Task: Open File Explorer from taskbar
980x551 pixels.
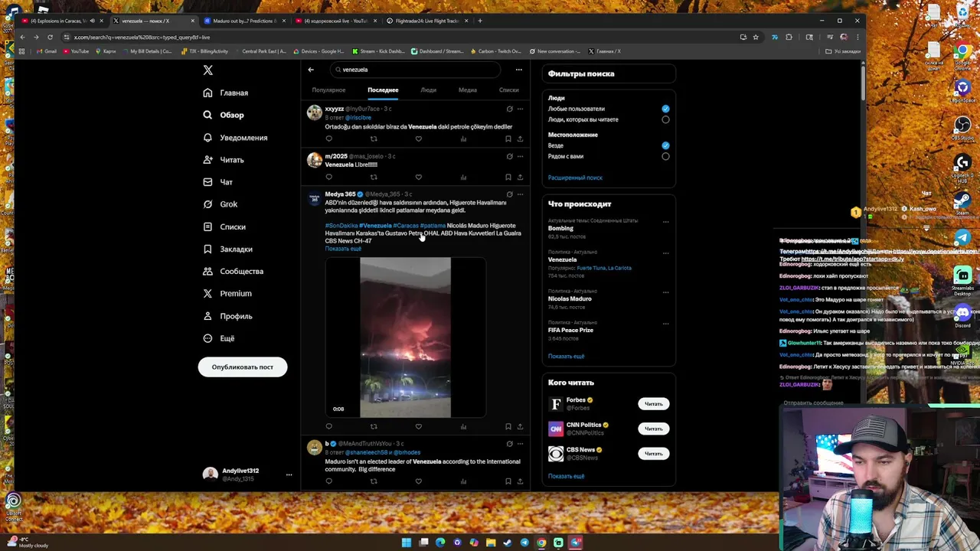Action: point(491,543)
